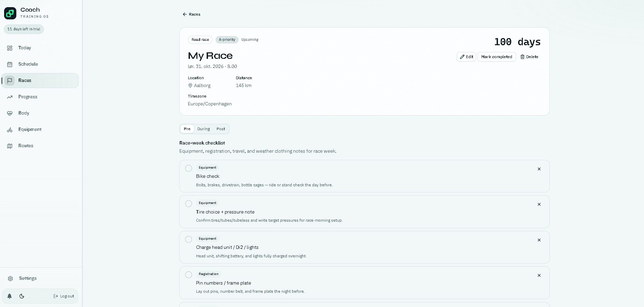Click the Aalborg location value
The image size is (644, 307).
202,86
